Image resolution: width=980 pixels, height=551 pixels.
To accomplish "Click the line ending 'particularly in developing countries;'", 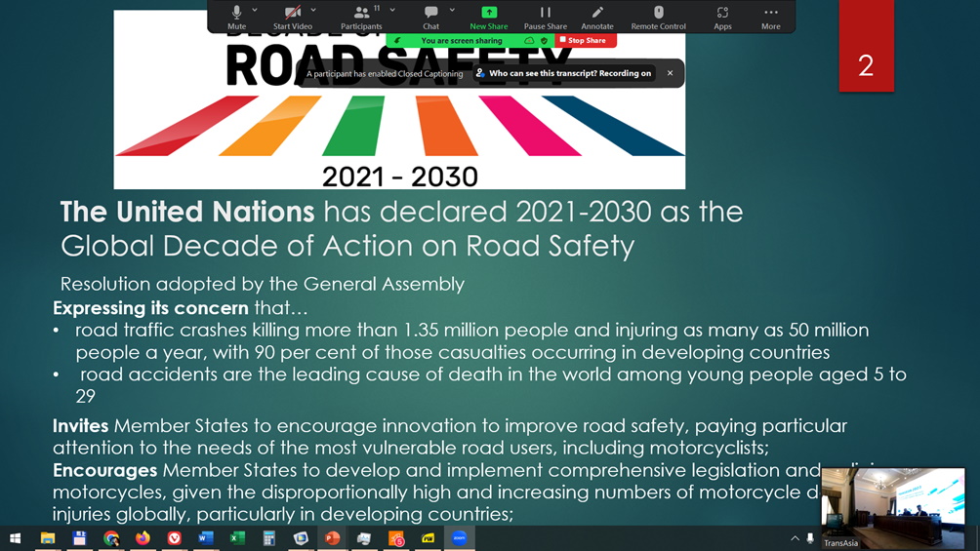I will click(283, 514).
